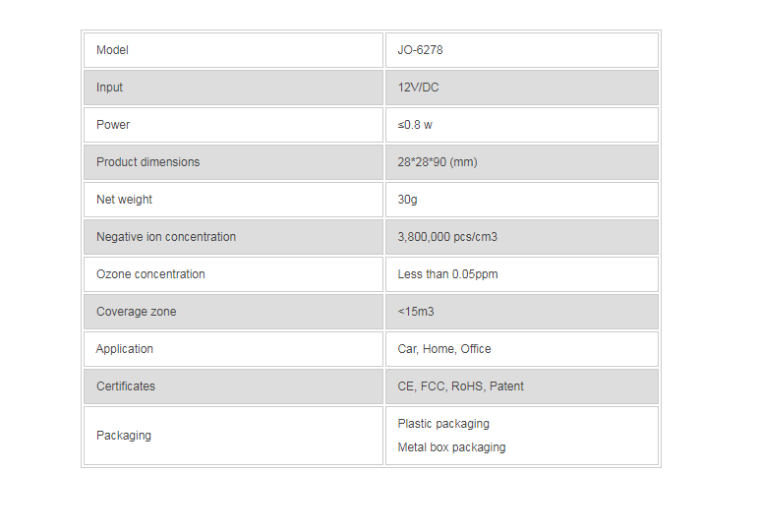The height and width of the screenshot is (532, 760).
Task: Click the Ozone concentration label
Action: click(x=150, y=274)
